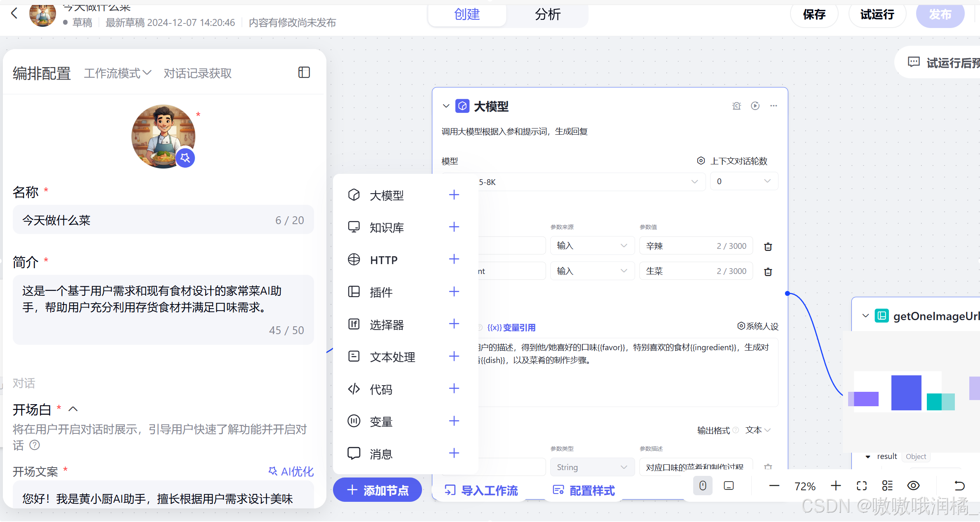Viewport: 980px width, 522px height.
Task: Click the back arrow in header
Action: (x=14, y=13)
